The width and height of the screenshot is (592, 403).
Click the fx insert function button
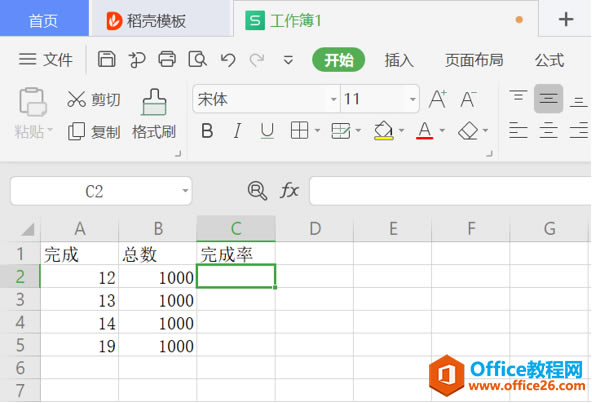290,190
